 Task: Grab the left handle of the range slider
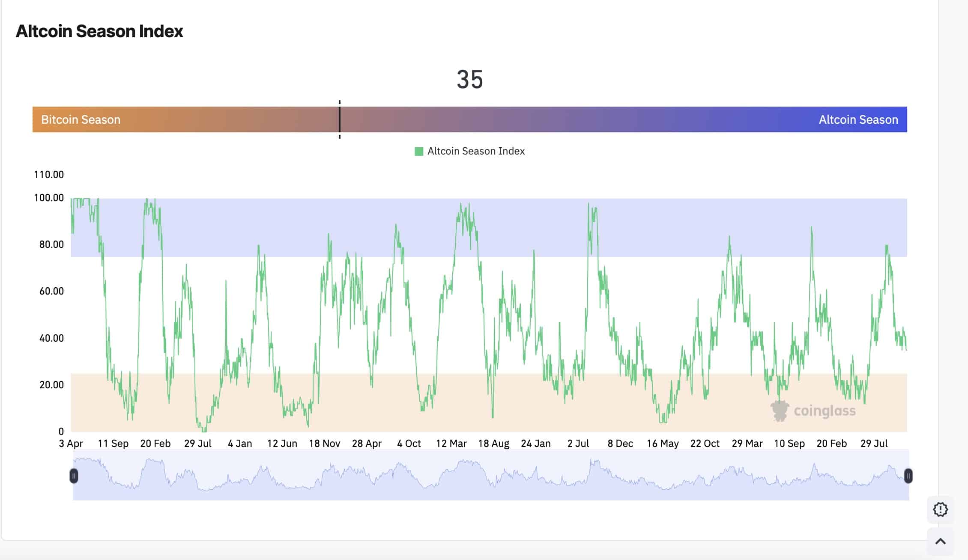(74, 476)
